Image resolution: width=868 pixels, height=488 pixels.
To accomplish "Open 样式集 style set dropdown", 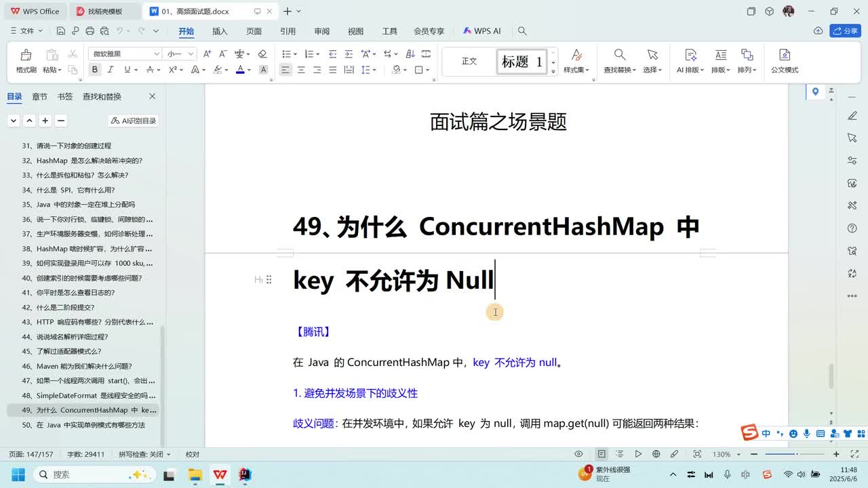I will tap(576, 70).
